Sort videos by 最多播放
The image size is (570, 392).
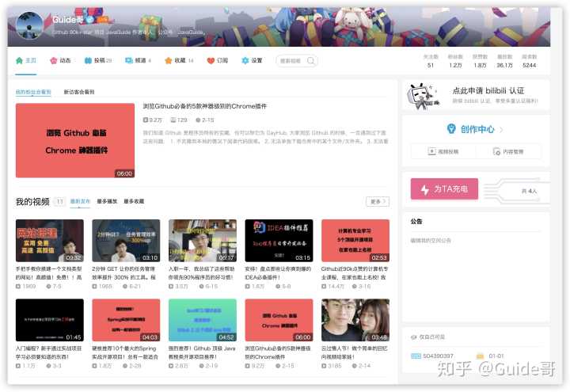tap(107, 201)
